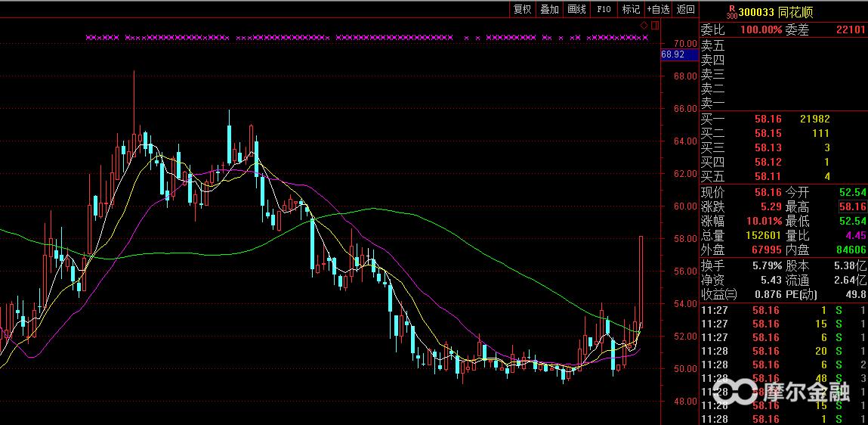868x425 pixels.
Task: Click the 净资 value 5.43
Action: coord(771,281)
